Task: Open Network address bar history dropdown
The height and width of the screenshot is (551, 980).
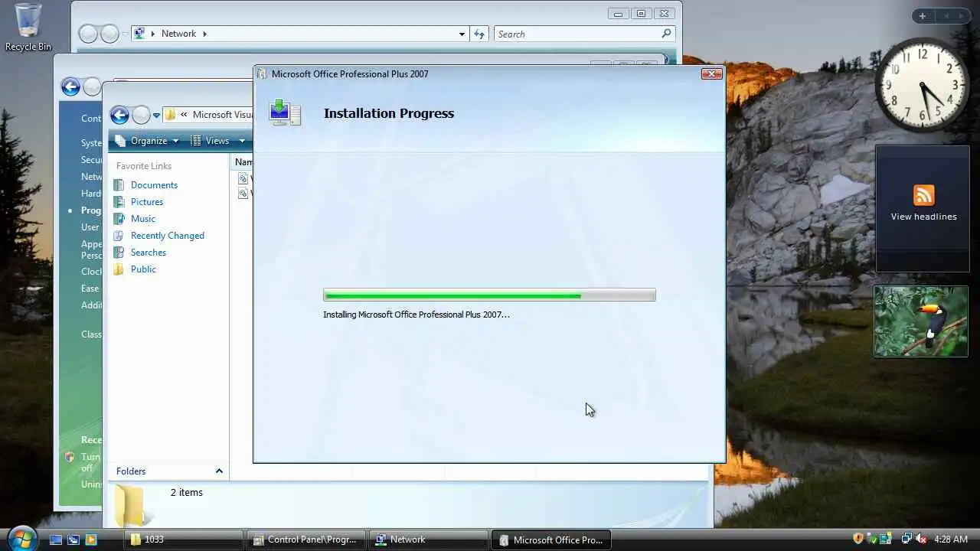Action: (462, 34)
